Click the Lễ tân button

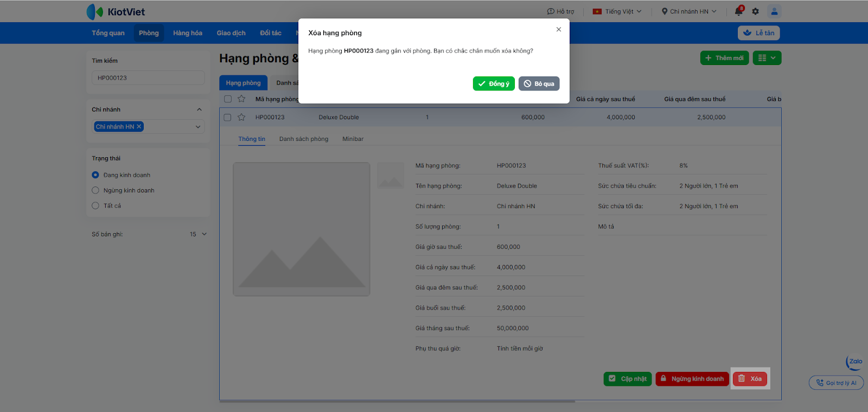[758, 33]
